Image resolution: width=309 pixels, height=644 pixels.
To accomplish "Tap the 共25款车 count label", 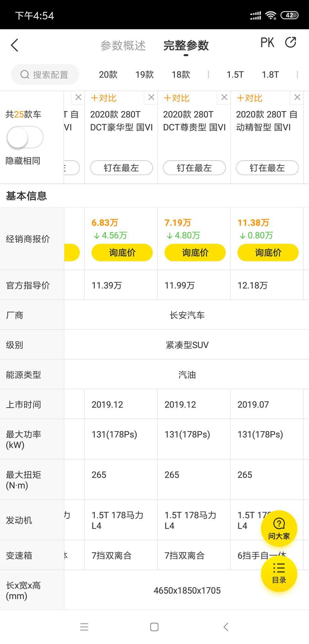I will 23,114.
